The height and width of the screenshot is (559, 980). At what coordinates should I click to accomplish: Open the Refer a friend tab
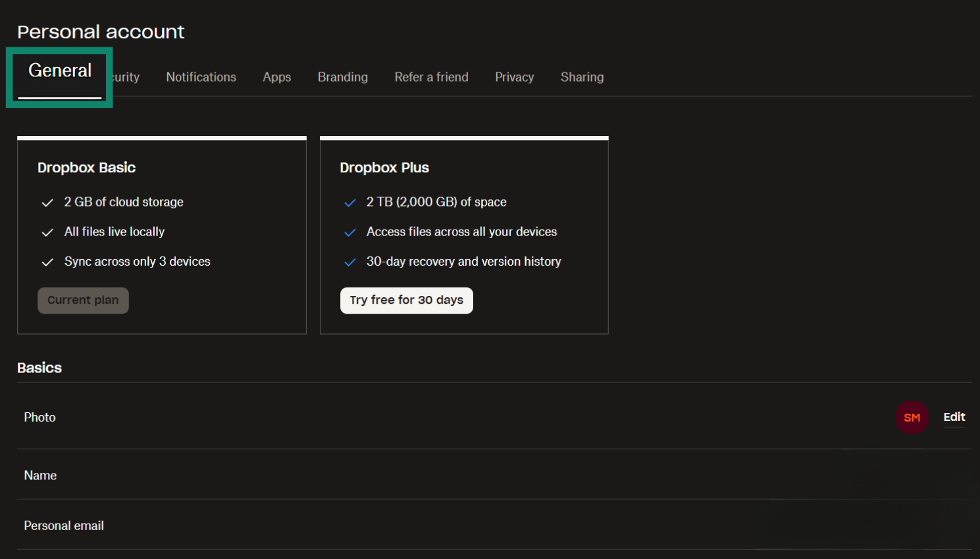tap(431, 77)
